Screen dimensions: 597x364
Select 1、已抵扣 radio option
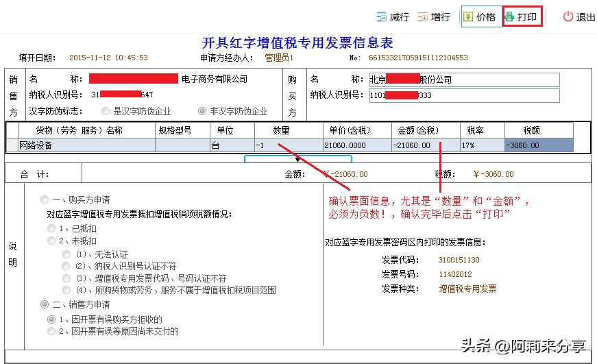pos(51,228)
